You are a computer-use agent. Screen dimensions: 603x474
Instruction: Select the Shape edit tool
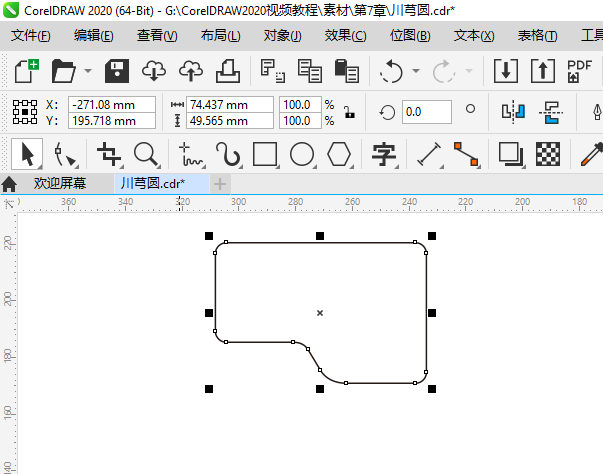pos(65,155)
